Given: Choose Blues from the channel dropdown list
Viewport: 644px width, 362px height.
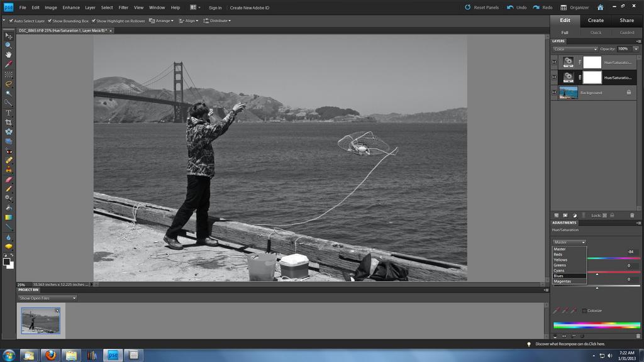Looking at the screenshot, I should (558, 276).
